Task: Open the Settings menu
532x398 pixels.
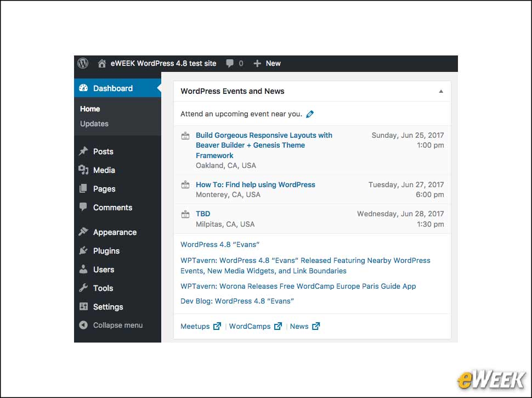Action: [x=108, y=307]
